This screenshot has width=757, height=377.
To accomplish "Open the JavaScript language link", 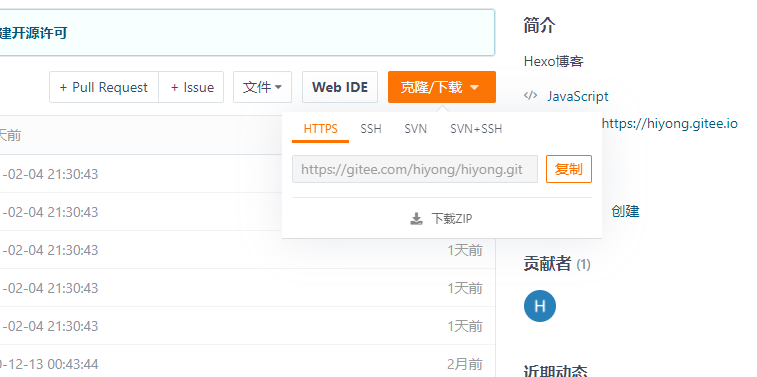I will point(577,96).
